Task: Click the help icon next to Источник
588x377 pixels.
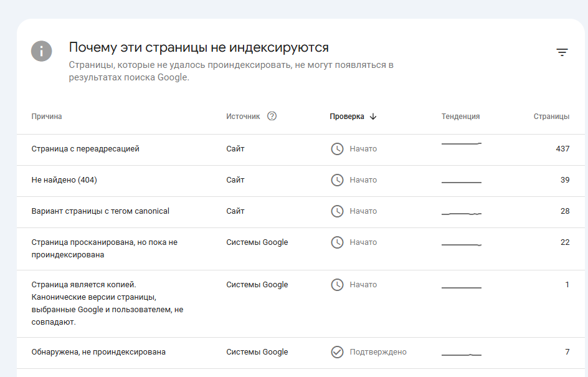Action: pyautogui.click(x=272, y=116)
